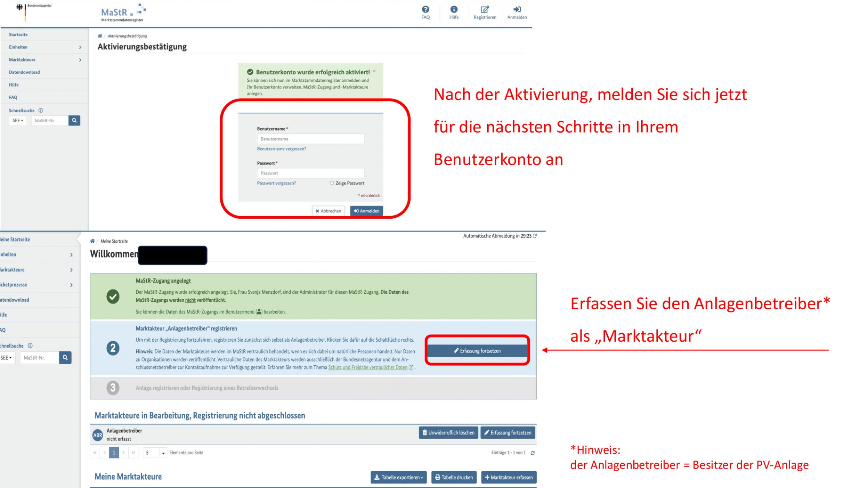The height and width of the screenshot is (488, 868).
Task: Enable the Zeige Passwort checkbox
Action: 332,183
